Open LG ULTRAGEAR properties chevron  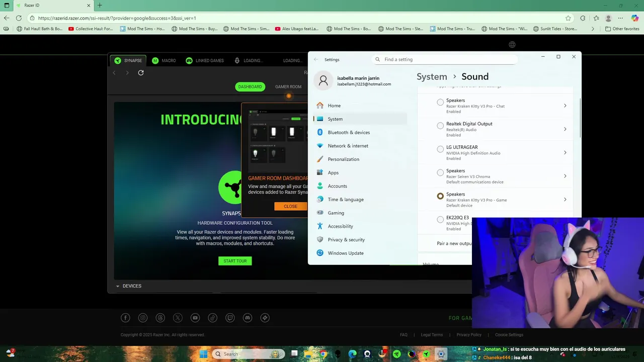coord(565,152)
